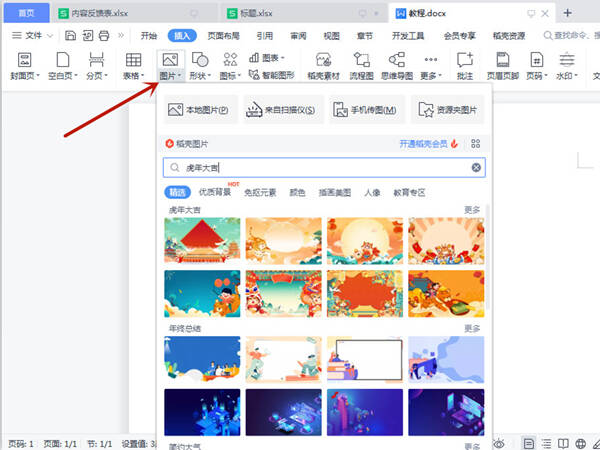
Task: Pick the blue office team thumbnail in 年终总结
Action: coord(202,359)
